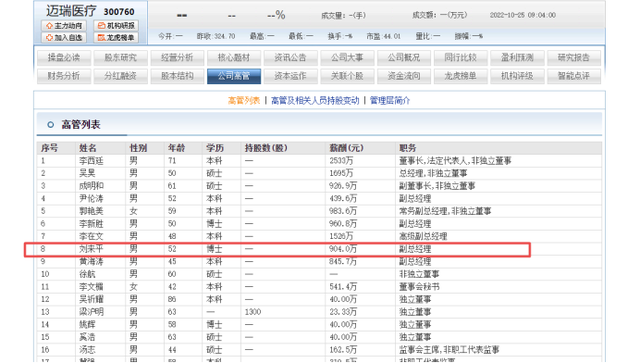Click the stock code 300760
Screen dimensions: 640x363
(119, 12)
